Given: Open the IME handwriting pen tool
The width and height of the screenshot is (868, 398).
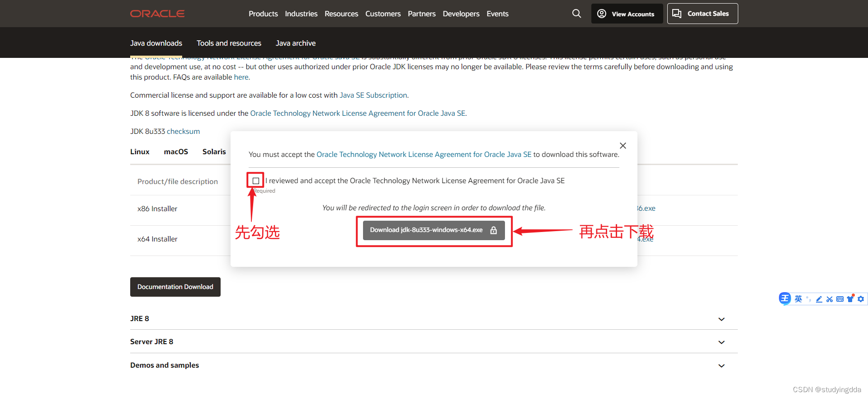Looking at the screenshot, I should click(819, 299).
